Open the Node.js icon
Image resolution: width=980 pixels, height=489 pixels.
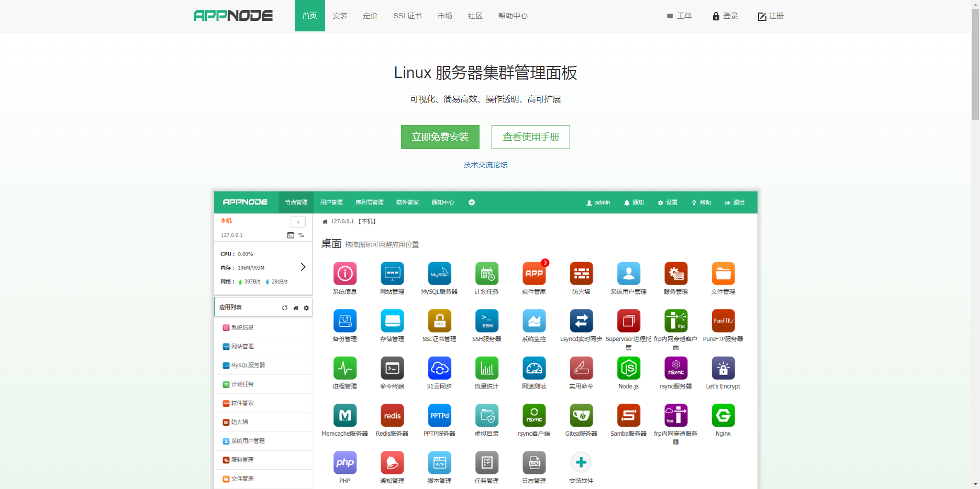(629, 368)
